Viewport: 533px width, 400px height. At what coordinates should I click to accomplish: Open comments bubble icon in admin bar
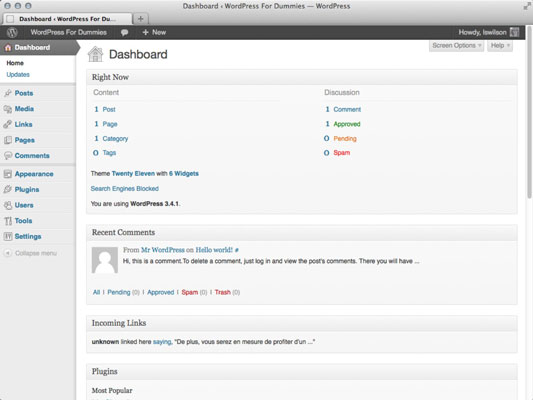(124, 33)
